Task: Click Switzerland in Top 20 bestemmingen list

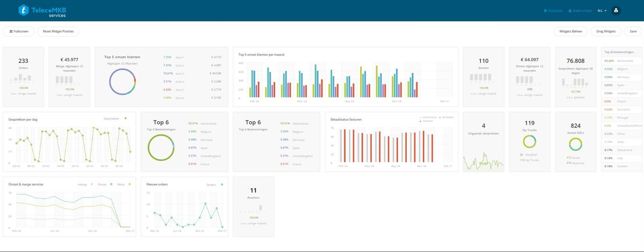Action: [x=624, y=150]
